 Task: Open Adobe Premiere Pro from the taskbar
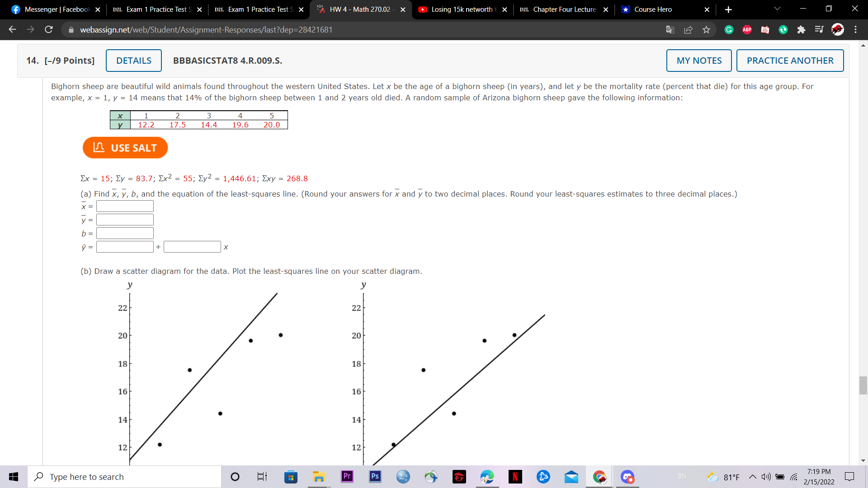(346, 477)
